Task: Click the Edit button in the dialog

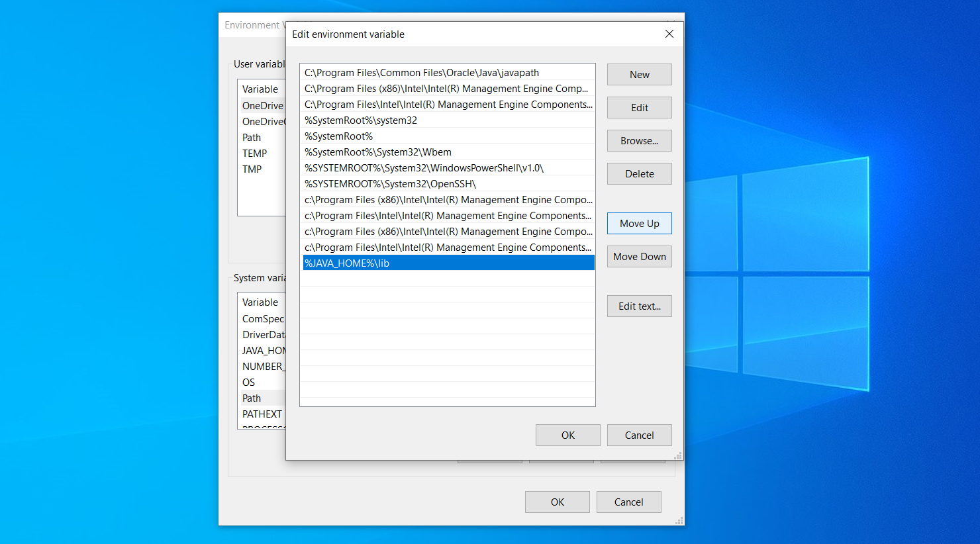Action: [639, 108]
